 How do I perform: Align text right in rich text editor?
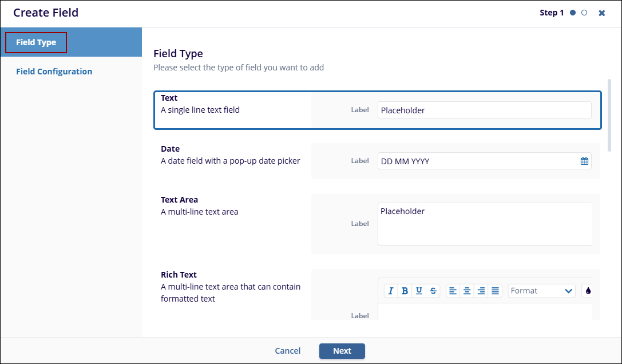pyautogui.click(x=481, y=291)
